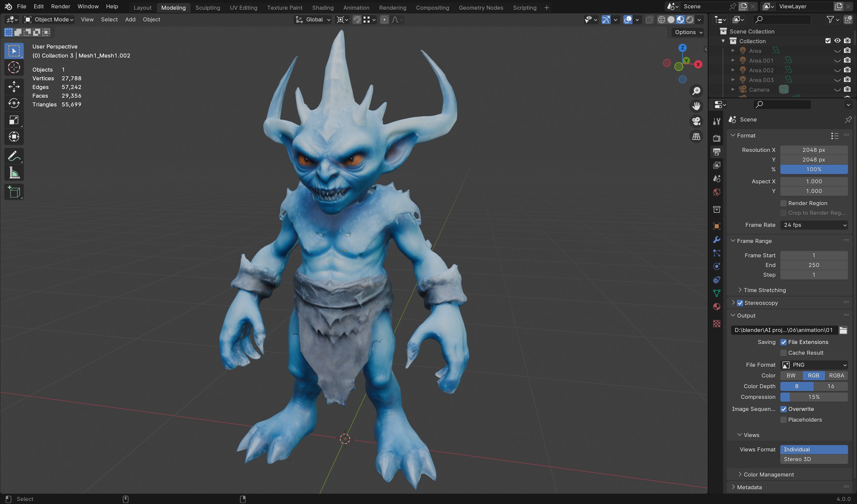Open the Texture properties tab
Image resolution: width=857 pixels, height=504 pixels.
point(716,324)
